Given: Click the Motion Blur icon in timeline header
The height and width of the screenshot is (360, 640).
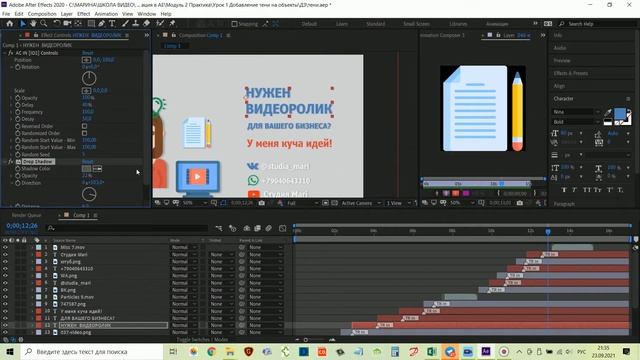Looking at the screenshot, I should [269, 228].
